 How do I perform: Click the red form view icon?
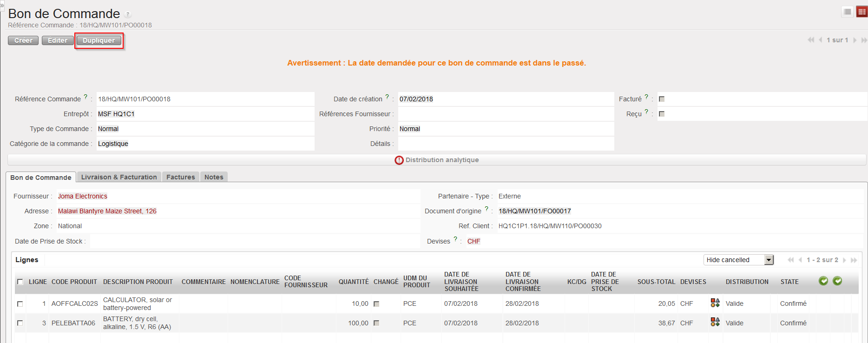pos(862,12)
